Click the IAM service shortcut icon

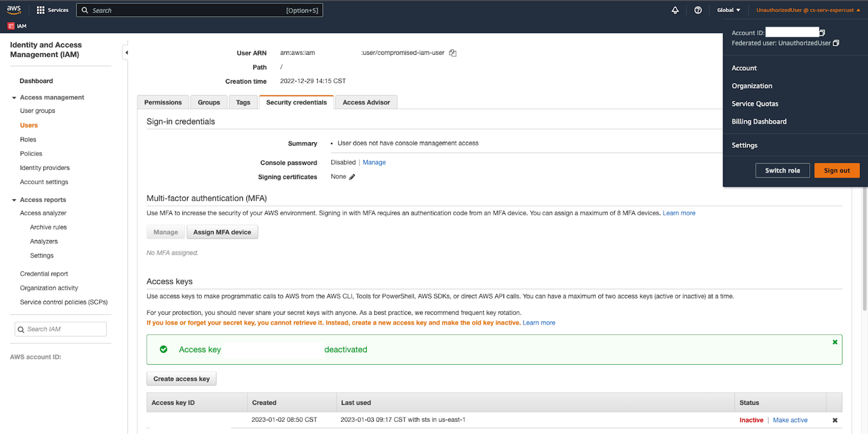tap(11, 26)
